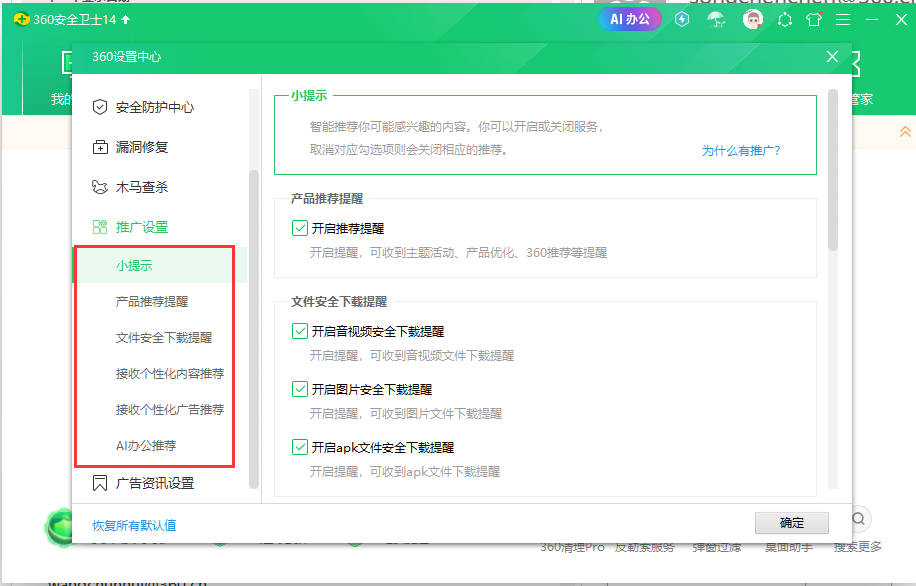Click the grid icon beside 推广设置
Viewport: 916px width, 586px height.
click(x=100, y=227)
